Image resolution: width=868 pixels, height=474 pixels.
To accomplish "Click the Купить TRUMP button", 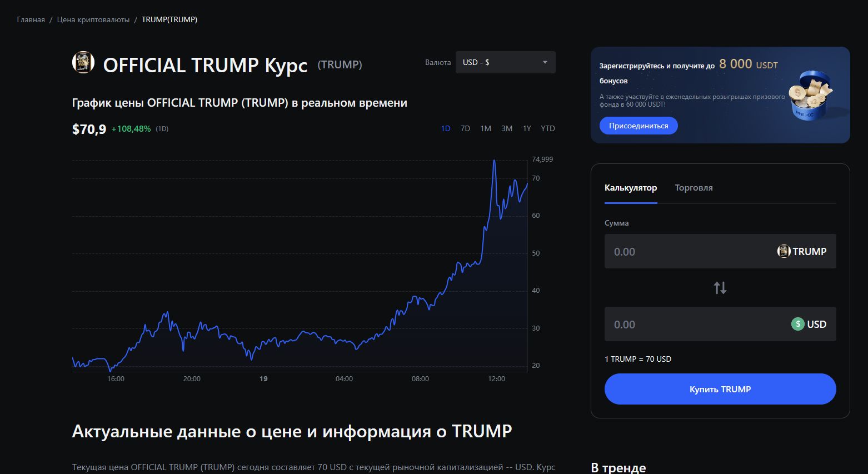I will [x=720, y=389].
